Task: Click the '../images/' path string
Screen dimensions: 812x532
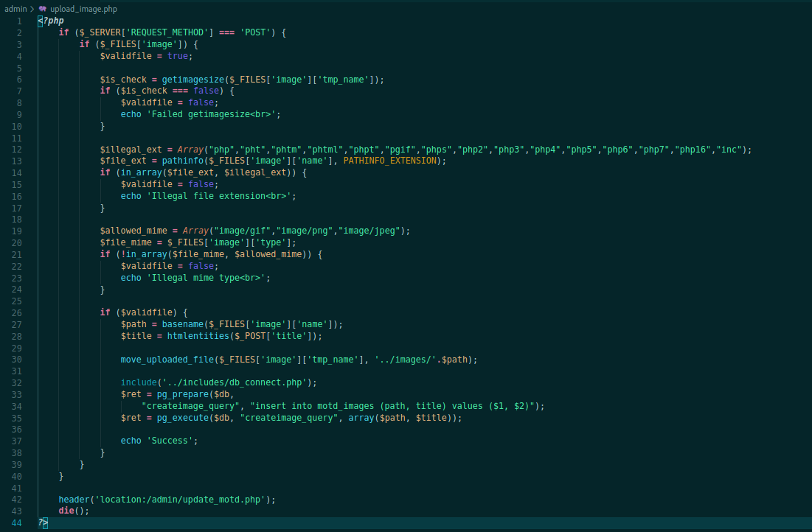Action: click(406, 359)
